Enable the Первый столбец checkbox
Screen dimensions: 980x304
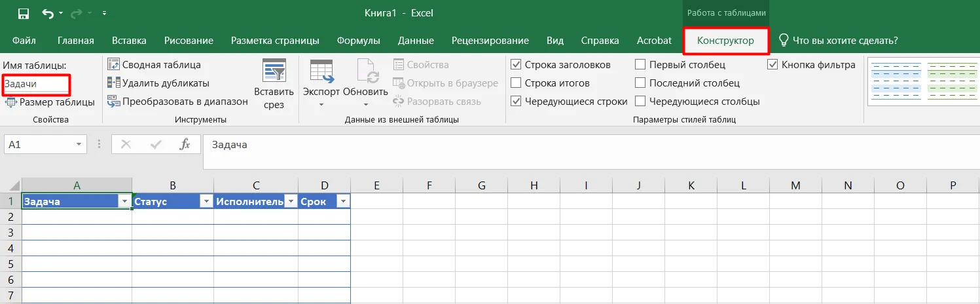point(640,65)
